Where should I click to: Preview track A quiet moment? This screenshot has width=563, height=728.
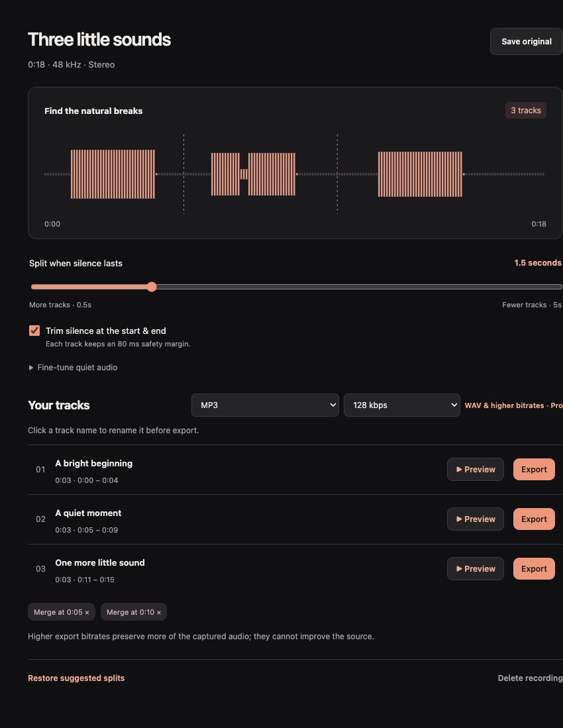[476, 519]
